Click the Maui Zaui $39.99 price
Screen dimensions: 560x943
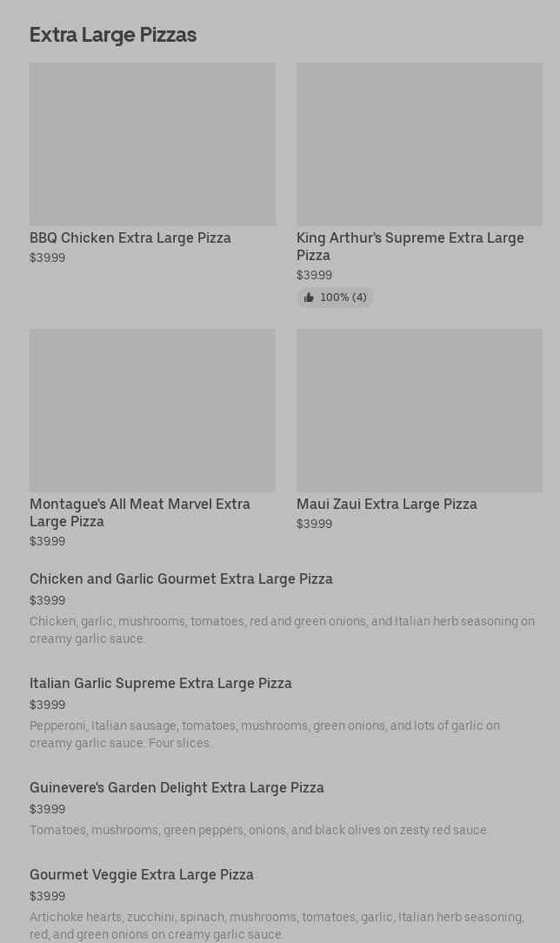click(x=314, y=524)
